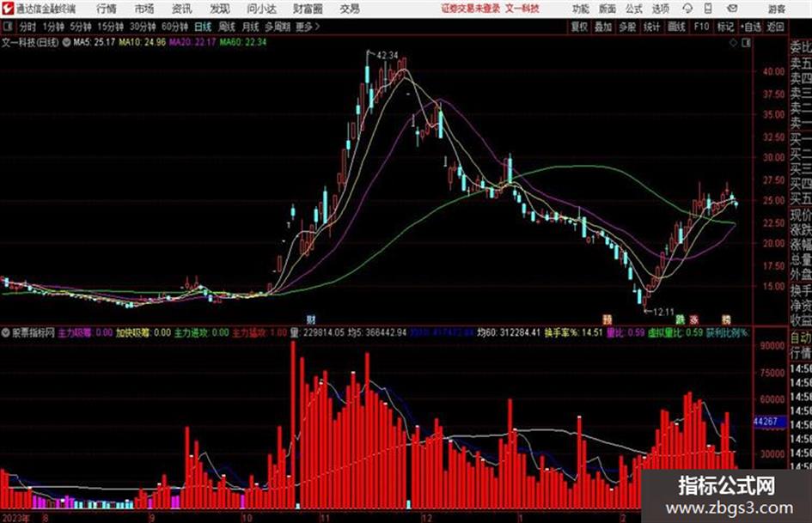Click the 复权 toolbar button
Viewport: 812px width, 523px height.
tap(579, 27)
